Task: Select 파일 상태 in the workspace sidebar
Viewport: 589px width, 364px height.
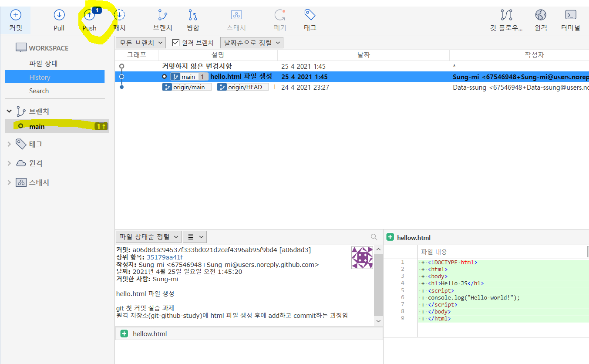Action: coord(44,64)
